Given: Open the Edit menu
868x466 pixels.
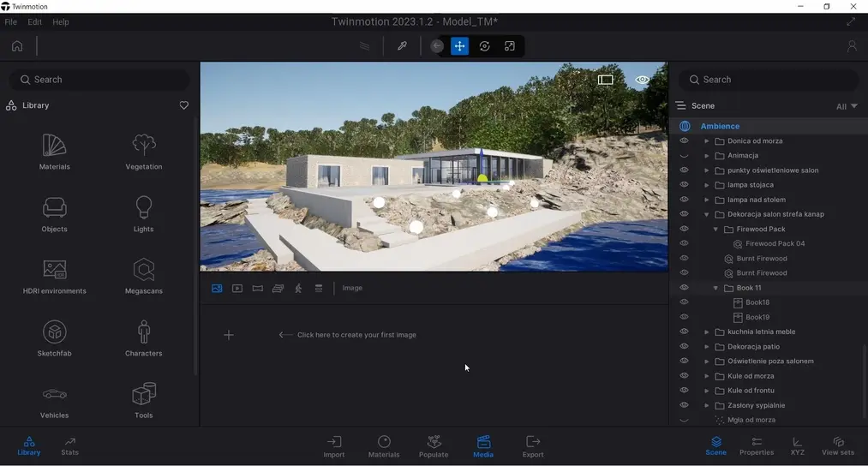Looking at the screenshot, I should point(34,22).
